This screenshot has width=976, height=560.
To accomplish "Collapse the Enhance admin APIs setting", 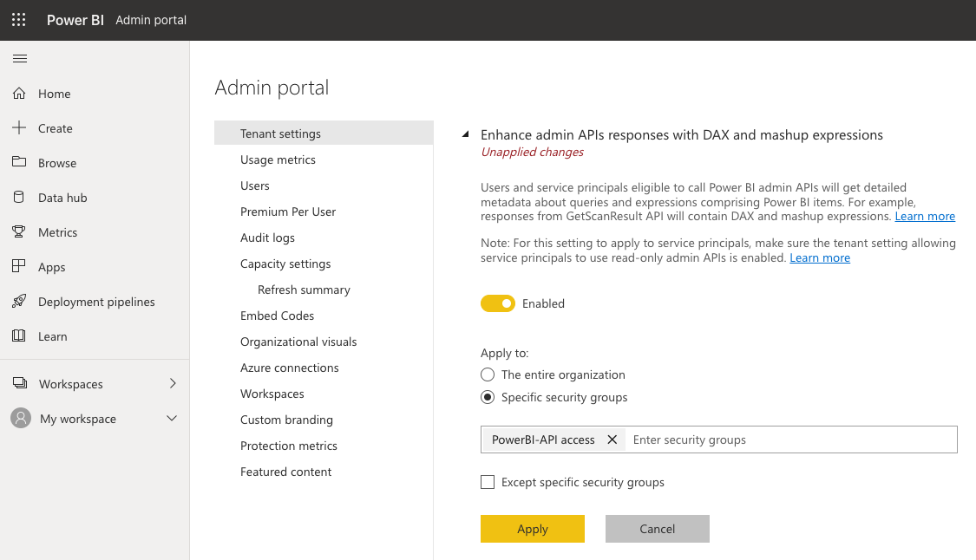I will (x=466, y=135).
